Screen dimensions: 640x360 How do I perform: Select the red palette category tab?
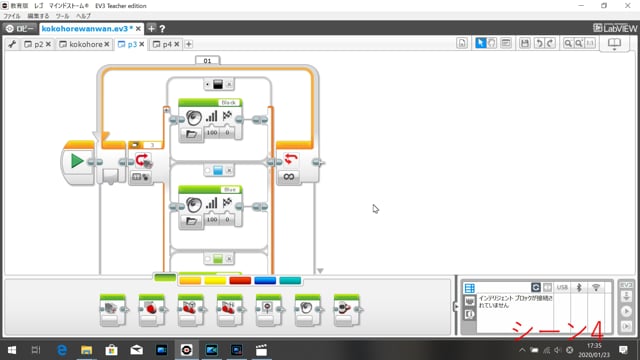tap(240, 280)
